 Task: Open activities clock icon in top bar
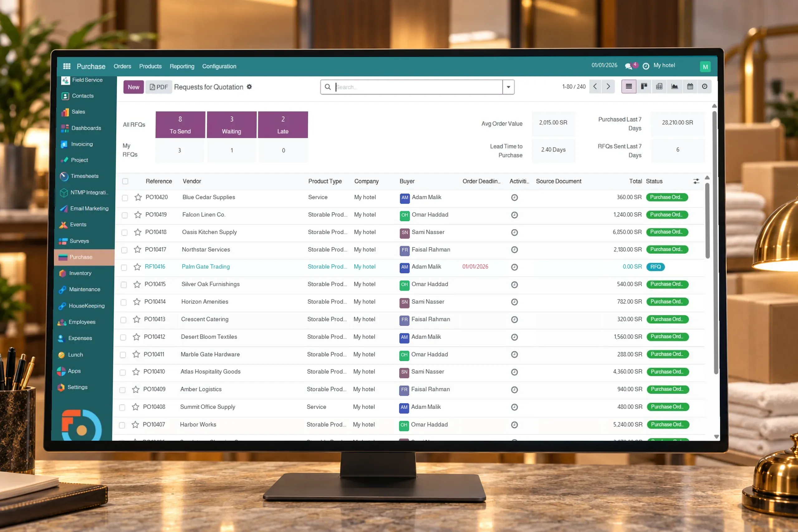[646, 66]
